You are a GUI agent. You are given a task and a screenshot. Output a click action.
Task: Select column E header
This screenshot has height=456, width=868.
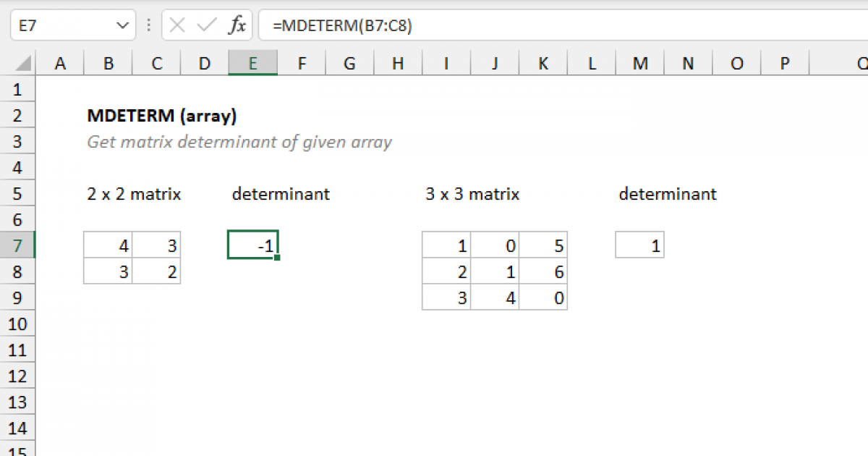point(252,63)
